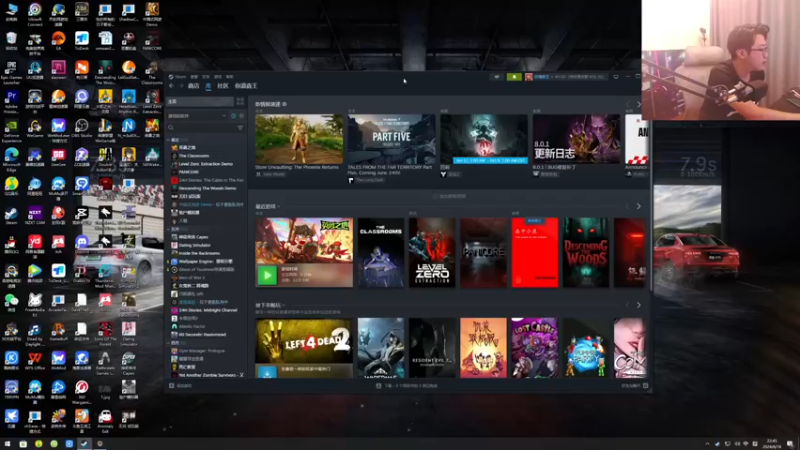Select The Classrooms in the library list
Image resolution: width=800 pixels, height=450 pixels.
[193, 156]
